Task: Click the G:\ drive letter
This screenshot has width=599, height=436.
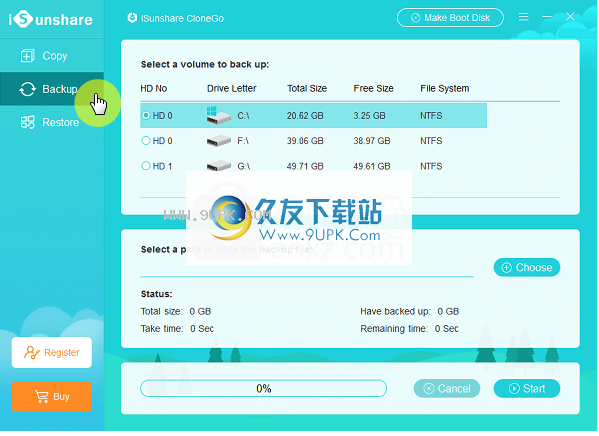Action: click(x=244, y=166)
